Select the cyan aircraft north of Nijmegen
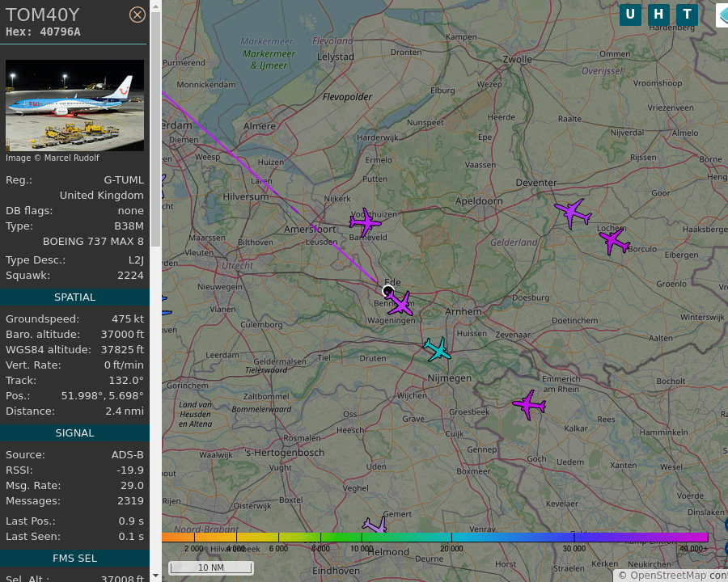 [x=437, y=349]
